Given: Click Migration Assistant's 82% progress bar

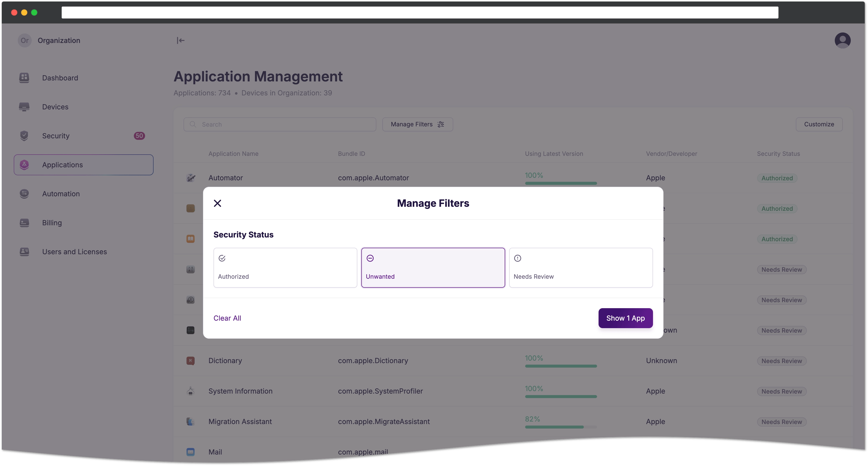Looking at the screenshot, I should coord(561,427).
